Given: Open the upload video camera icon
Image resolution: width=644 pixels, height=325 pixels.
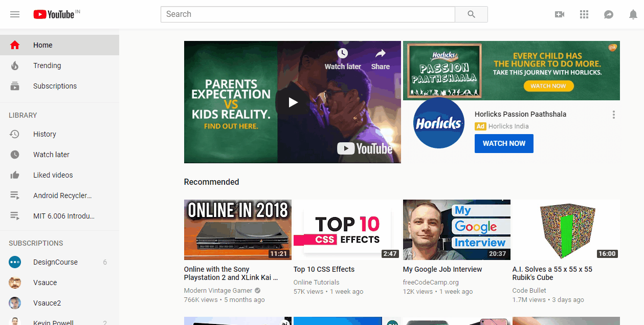Looking at the screenshot, I should [560, 14].
